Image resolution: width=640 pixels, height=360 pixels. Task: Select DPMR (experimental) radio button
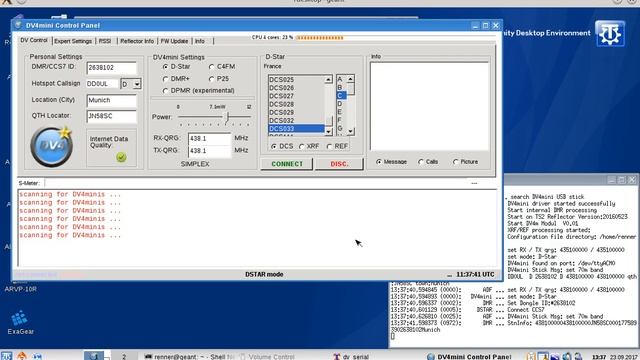165,91
